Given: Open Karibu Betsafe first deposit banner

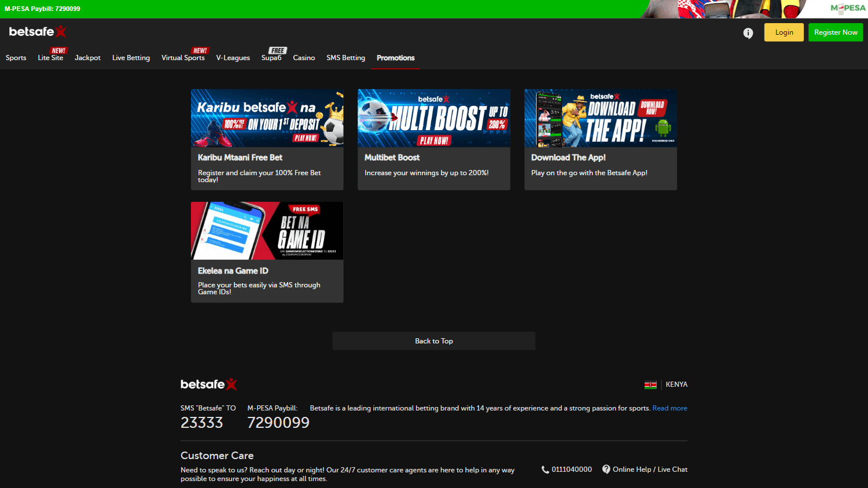Looking at the screenshot, I should tap(267, 118).
